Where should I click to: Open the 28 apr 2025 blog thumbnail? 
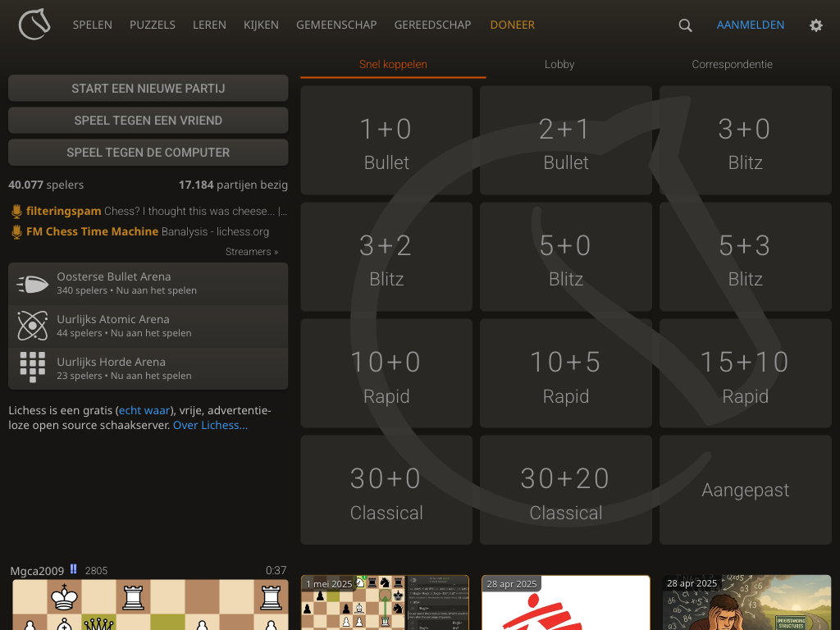(x=566, y=603)
